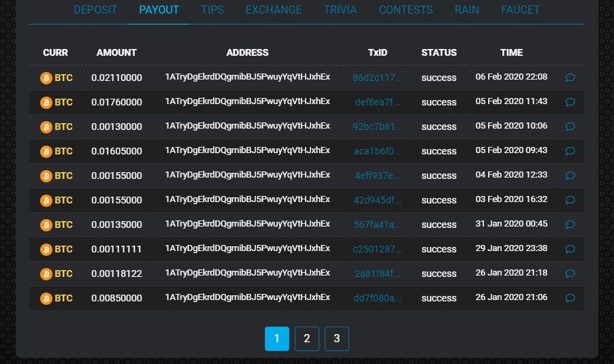Screen dimensions: 614x364
Task: Open the RAIN tab
Action: click(x=467, y=10)
